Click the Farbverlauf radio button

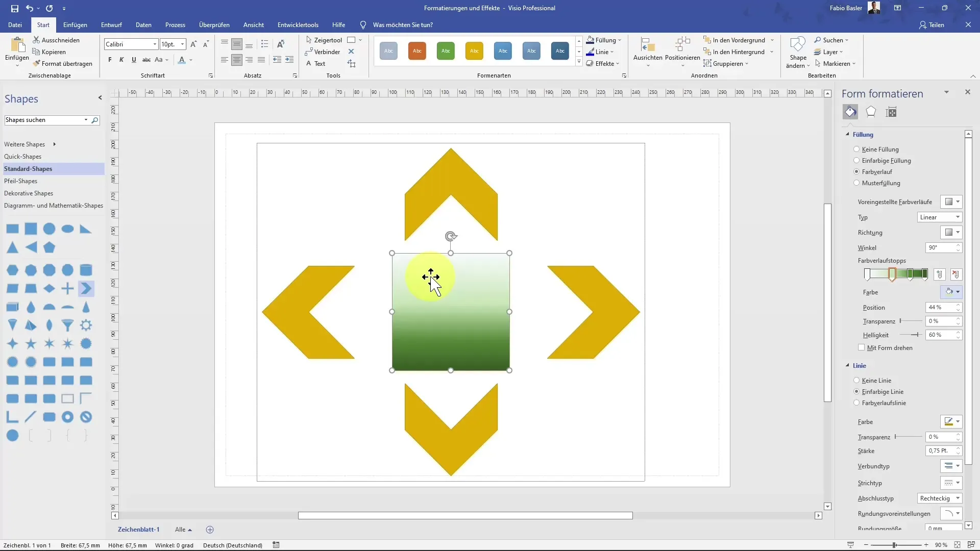(x=857, y=171)
